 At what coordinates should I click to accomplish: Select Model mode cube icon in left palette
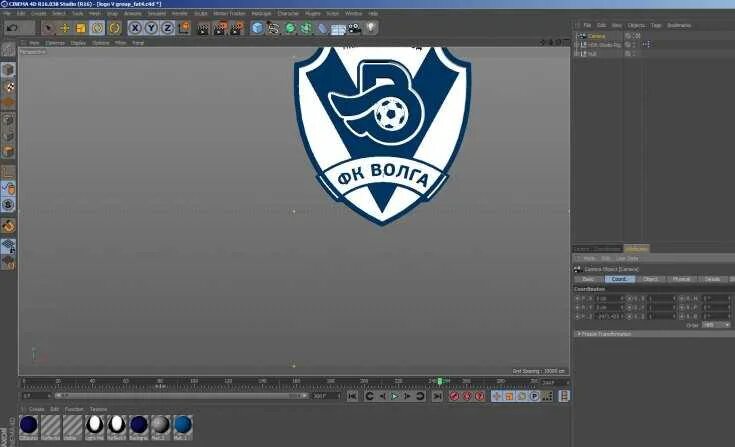(8, 70)
